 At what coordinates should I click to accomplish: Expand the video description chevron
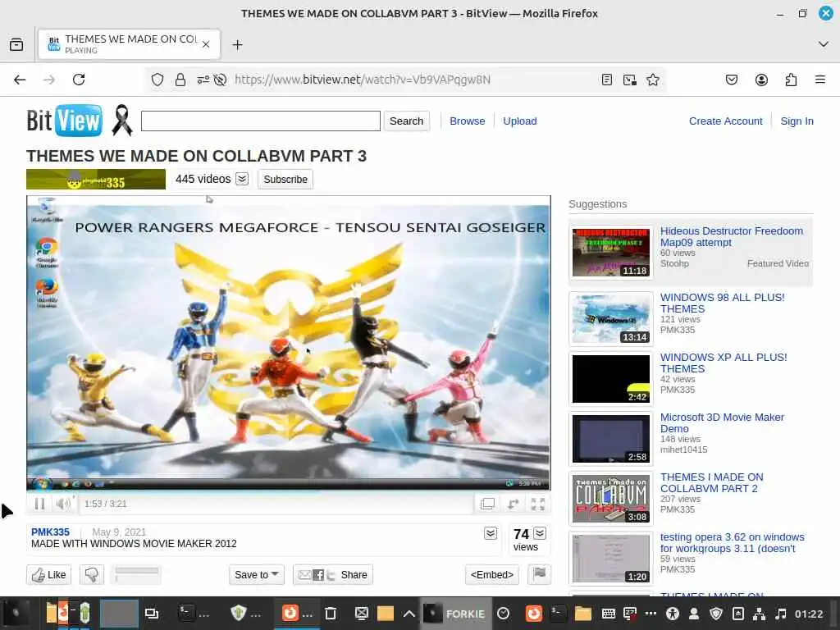[x=491, y=533]
